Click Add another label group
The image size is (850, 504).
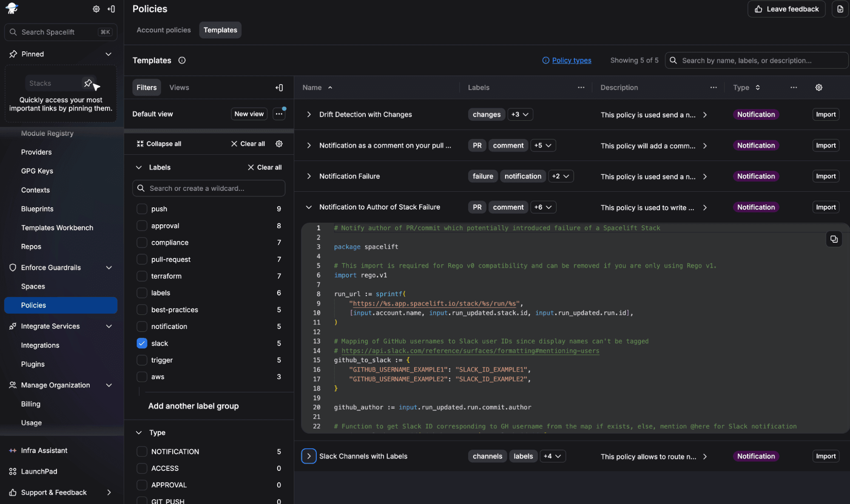193,406
